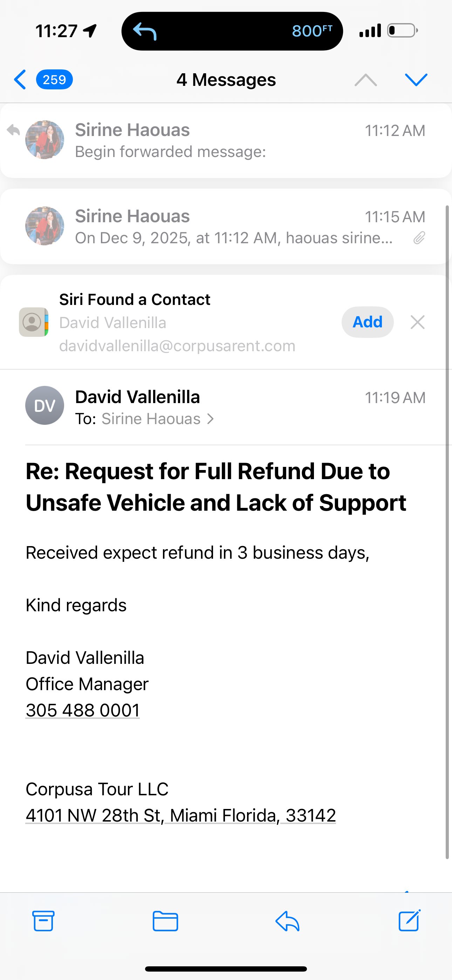Screen dimensions: 452x980
Task: Open the attachment paperclip on 11:15 AM message
Action: (419, 238)
